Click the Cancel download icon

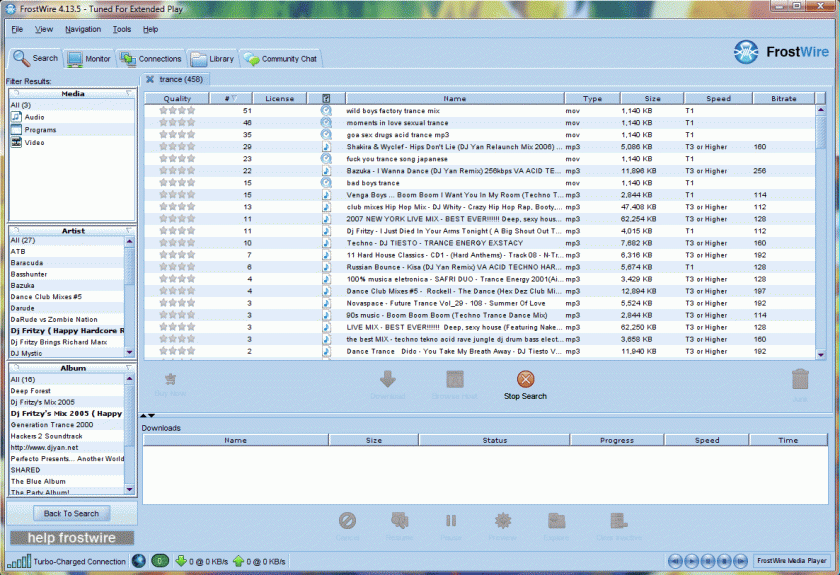point(347,520)
